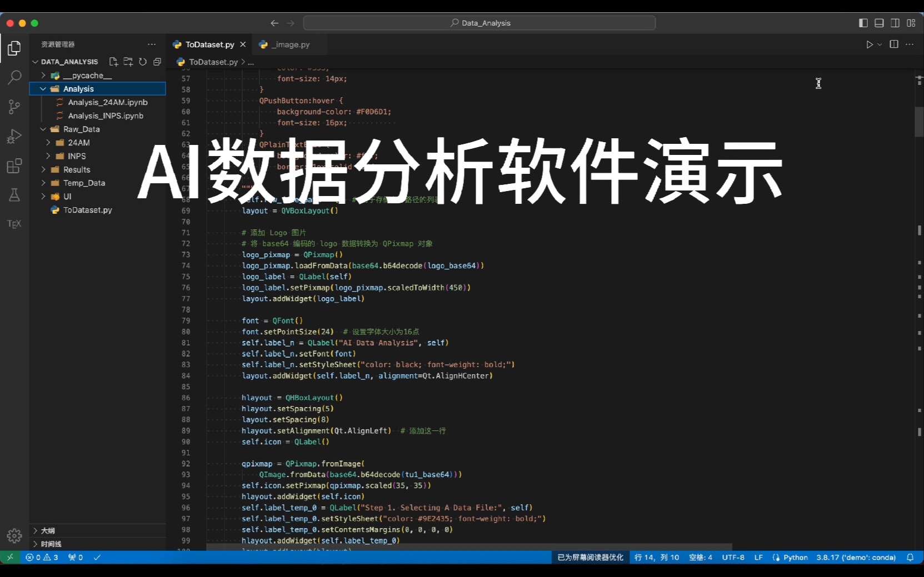The width and height of the screenshot is (924, 577).
Task: Toggle the bottom panel
Action: [879, 23]
